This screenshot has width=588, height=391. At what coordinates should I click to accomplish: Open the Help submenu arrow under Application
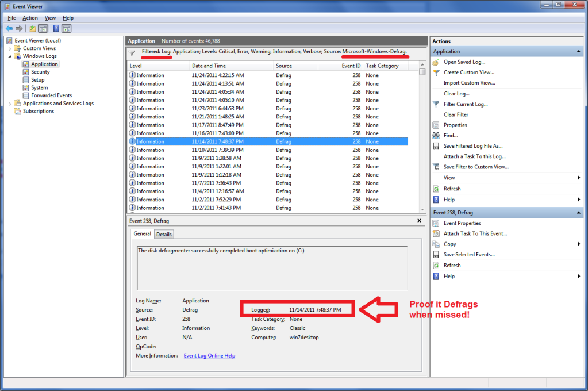579,200
